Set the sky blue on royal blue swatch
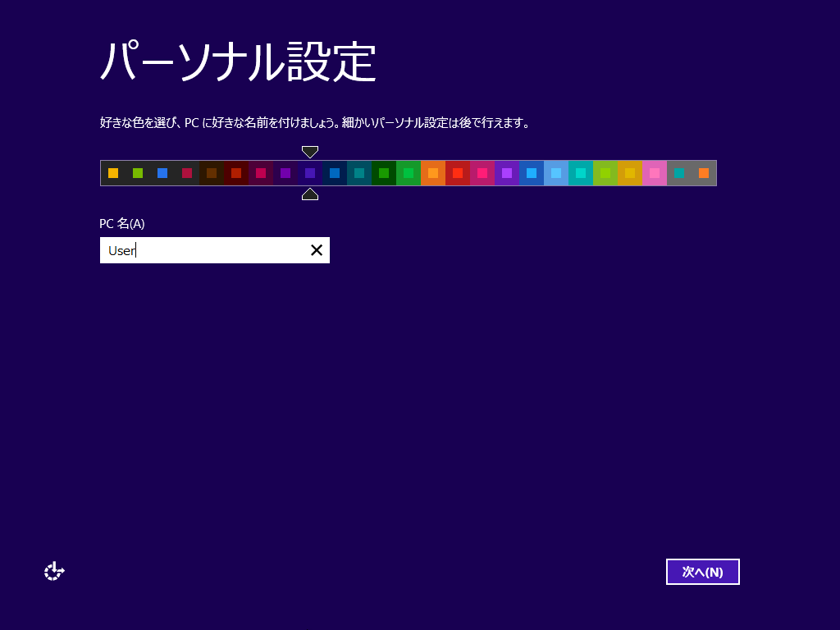The height and width of the screenshot is (630, 840). pyautogui.click(x=532, y=173)
